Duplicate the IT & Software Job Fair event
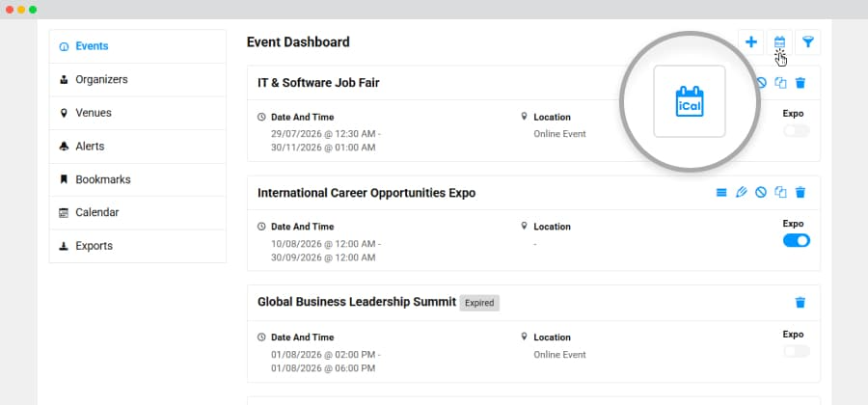The width and height of the screenshot is (868, 405). tap(780, 83)
